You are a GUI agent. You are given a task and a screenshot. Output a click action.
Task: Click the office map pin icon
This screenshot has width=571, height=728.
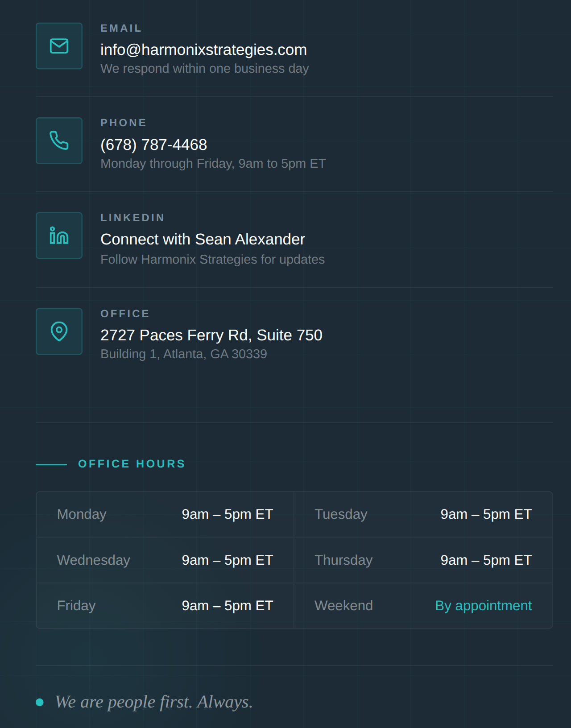(59, 331)
